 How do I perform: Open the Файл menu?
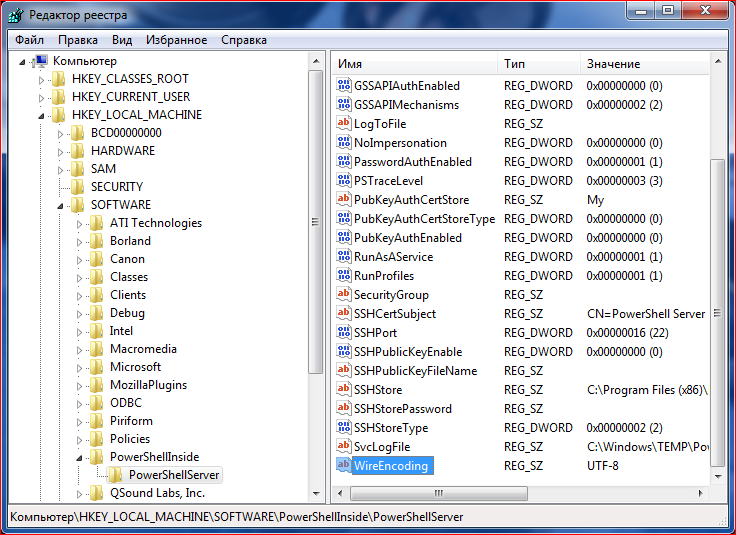pyautogui.click(x=29, y=40)
